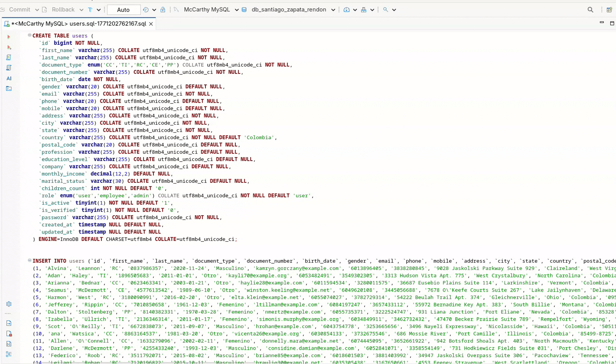Open the settings gear in the left sidebar

[x=9, y=304]
